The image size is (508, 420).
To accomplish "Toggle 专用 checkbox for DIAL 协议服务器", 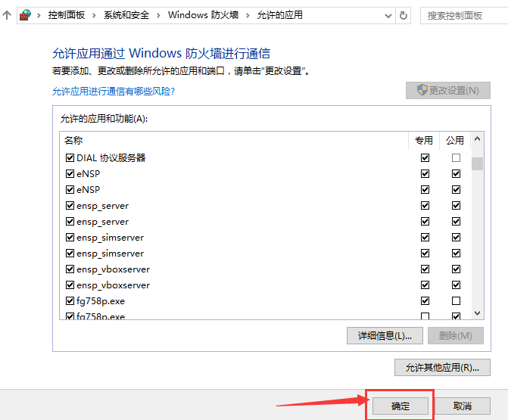I will click(x=425, y=157).
